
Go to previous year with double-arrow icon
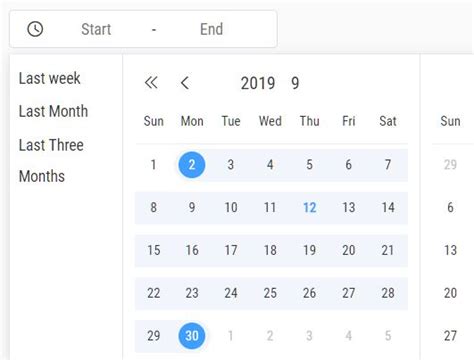point(151,83)
